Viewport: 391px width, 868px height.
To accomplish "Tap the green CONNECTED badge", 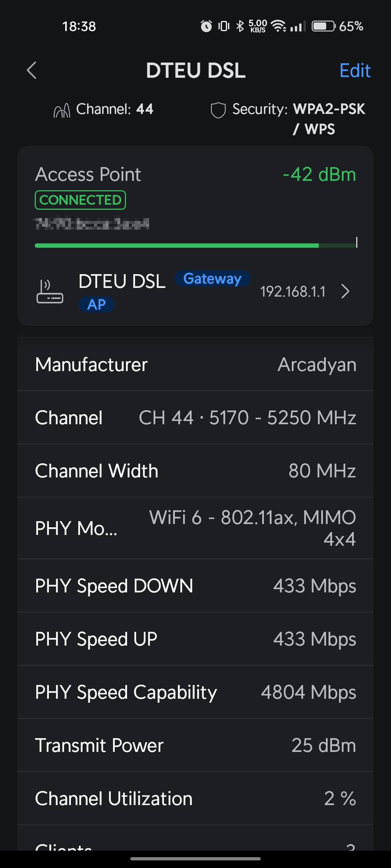I will (80, 200).
